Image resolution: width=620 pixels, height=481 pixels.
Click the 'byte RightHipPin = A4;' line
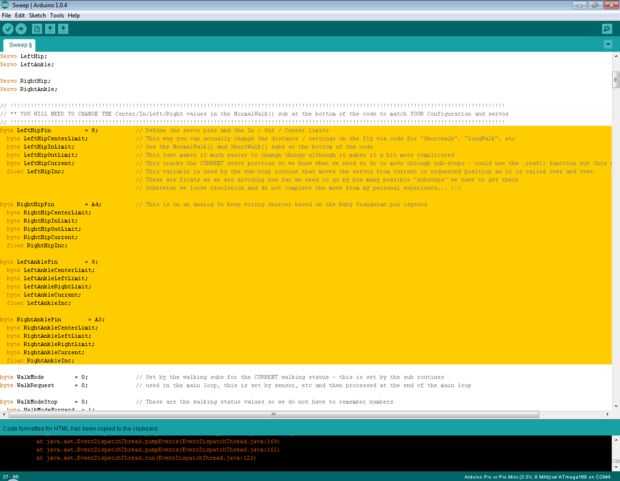[51, 205]
